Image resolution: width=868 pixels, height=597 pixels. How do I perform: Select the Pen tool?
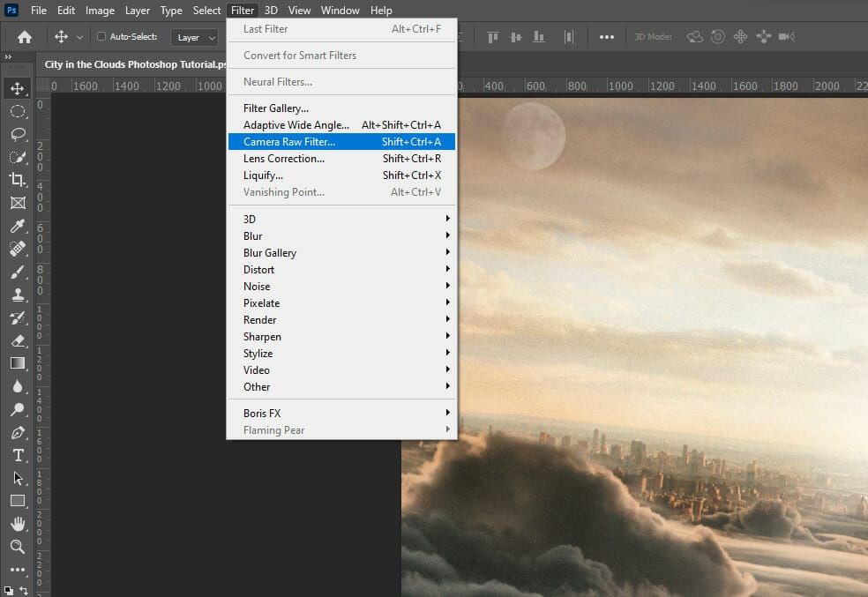coord(17,433)
